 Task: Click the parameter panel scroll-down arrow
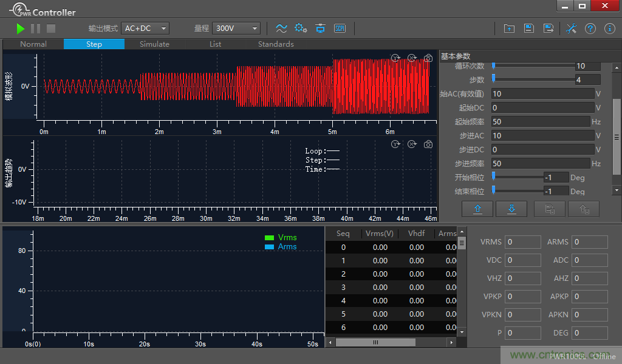point(617,190)
